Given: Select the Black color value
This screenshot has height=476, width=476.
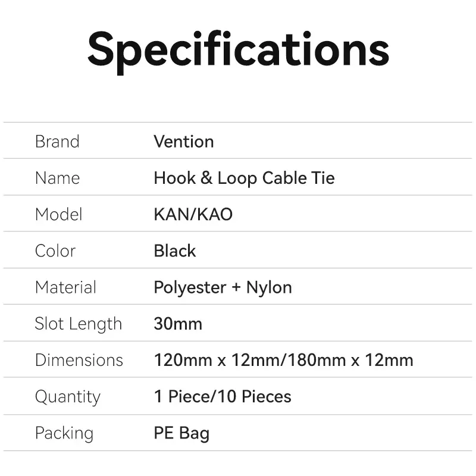Looking at the screenshot, I should pyautogui.click(x=174, y=250).
